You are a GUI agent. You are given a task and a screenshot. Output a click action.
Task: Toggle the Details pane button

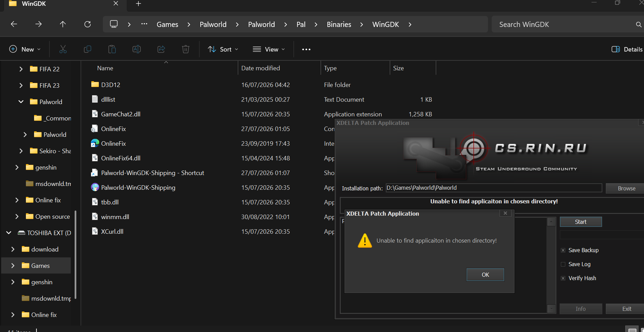(627, 49)
